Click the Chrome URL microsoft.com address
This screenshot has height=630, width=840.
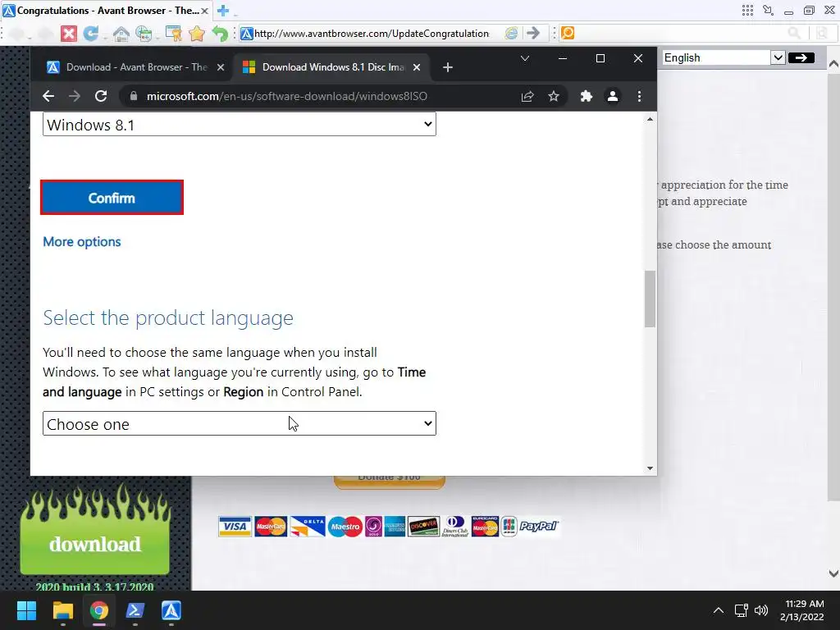(286, 97)
